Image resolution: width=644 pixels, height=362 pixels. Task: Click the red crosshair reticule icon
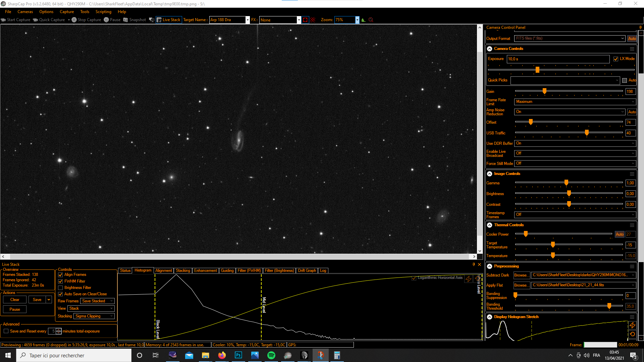(313, 20)
